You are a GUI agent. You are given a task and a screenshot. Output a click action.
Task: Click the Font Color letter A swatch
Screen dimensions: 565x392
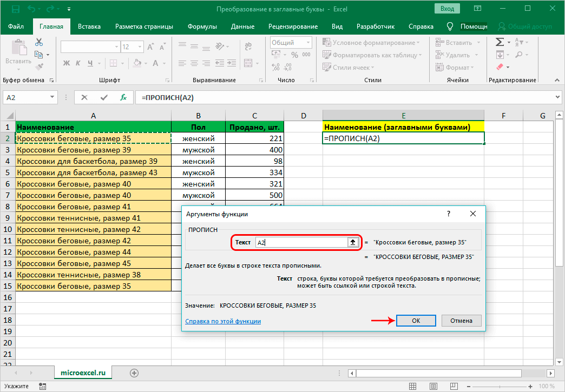coord(155,63)
